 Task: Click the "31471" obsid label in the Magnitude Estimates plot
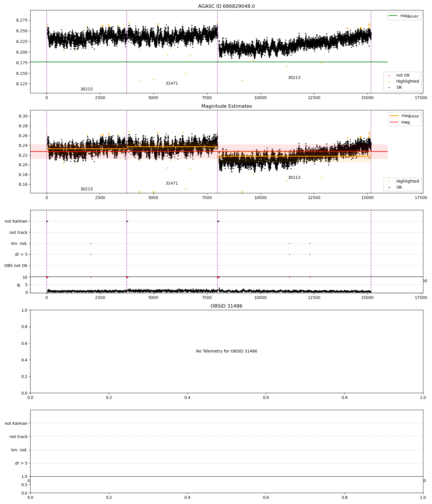(172, 183)
